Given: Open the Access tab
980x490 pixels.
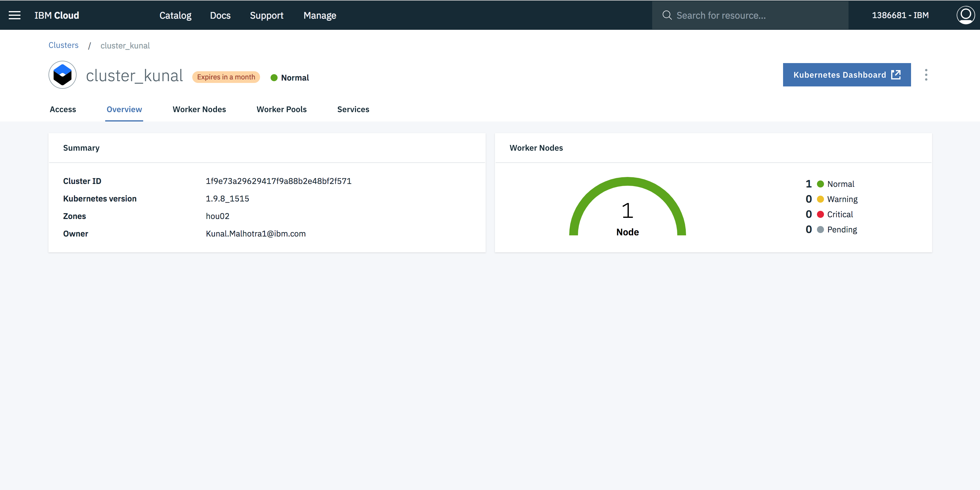Looking at the screenshot, I should pos(63,110).
